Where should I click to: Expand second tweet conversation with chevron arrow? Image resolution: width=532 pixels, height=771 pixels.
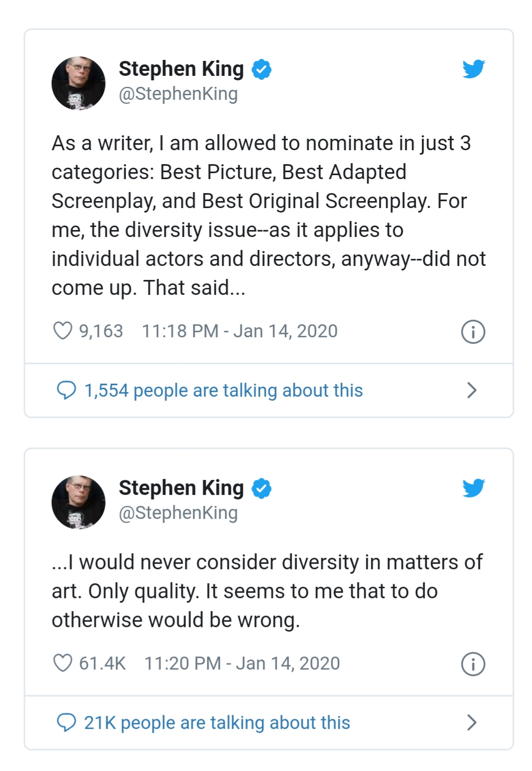pos(472,723)
